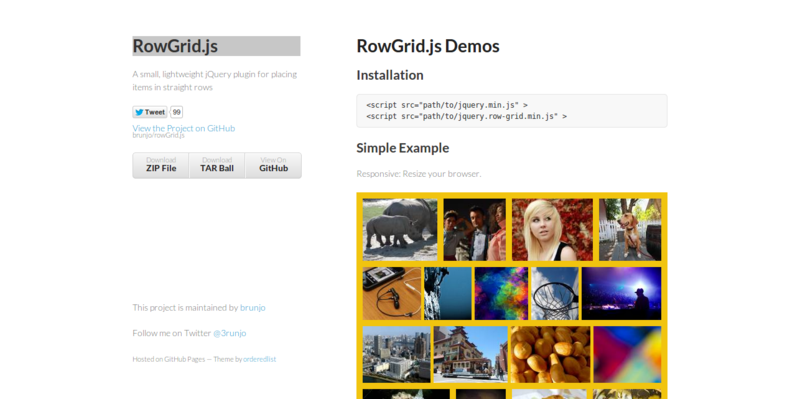This screenshot has height=399, width=800.
Task: Click the plugin description paragraph in the sidebar
Action: [214, 81]
